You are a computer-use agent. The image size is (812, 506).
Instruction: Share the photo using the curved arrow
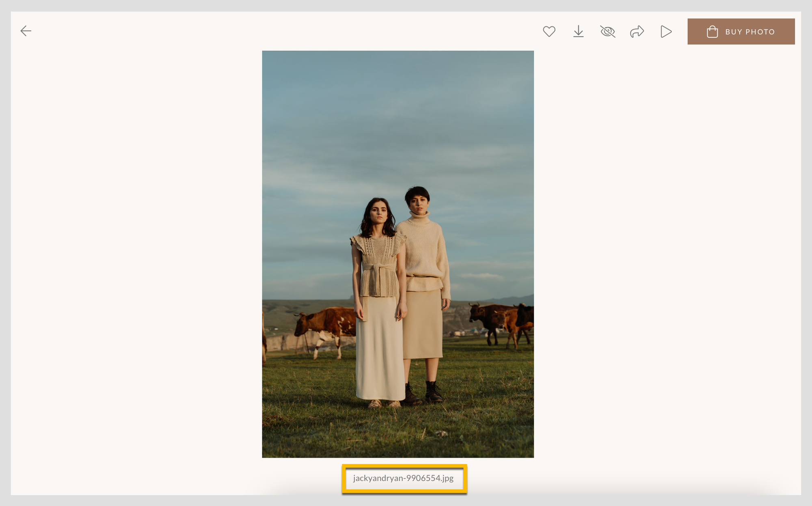click(x=637, y=31)
